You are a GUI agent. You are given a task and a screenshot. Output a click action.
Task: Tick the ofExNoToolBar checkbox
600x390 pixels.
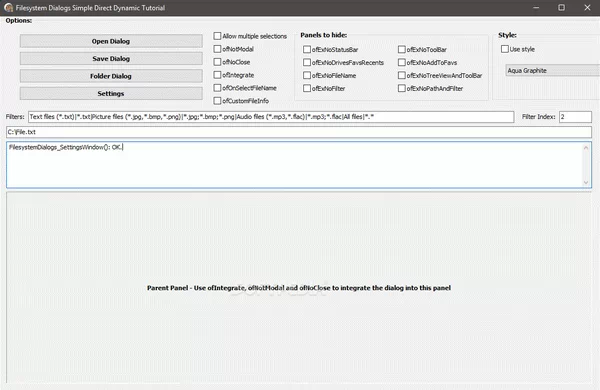click(402, 49)
